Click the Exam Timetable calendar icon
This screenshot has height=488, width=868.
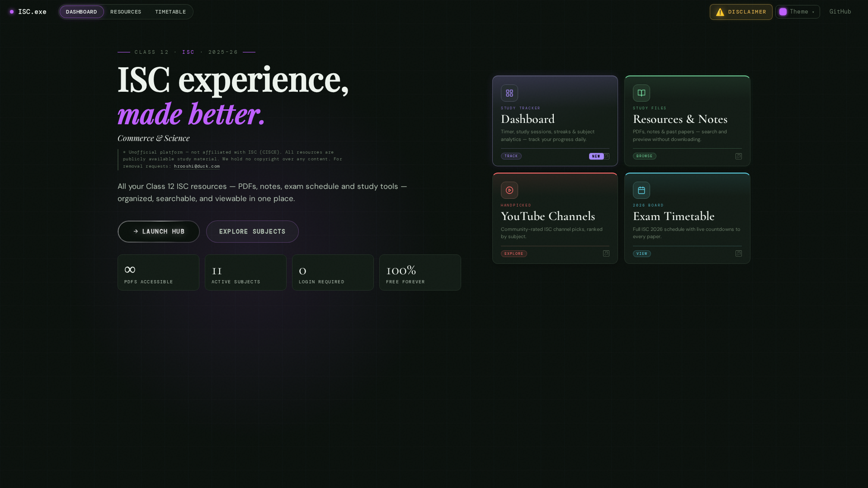[641, 190]
